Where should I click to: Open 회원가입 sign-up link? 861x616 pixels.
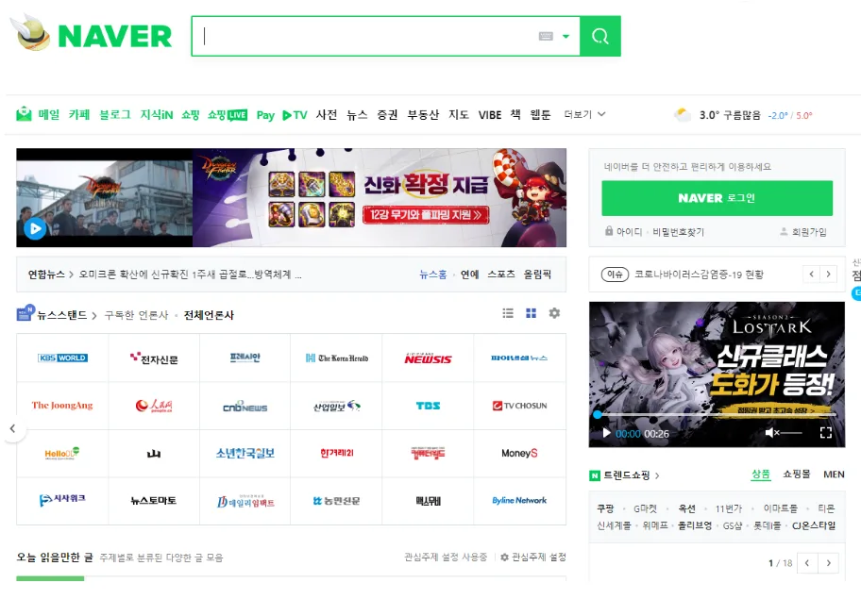click(809, 232)
